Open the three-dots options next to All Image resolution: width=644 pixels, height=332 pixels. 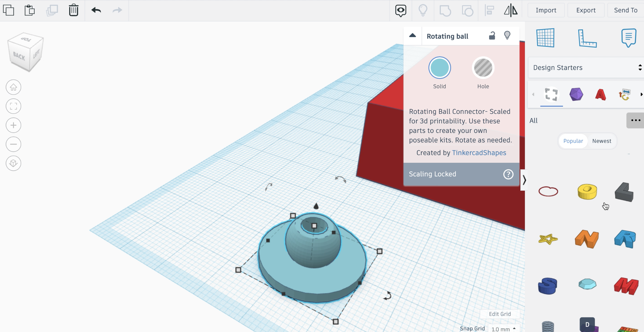(635, 120)
